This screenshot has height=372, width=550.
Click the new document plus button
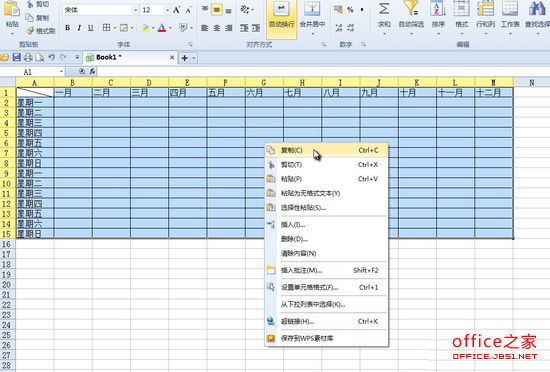click(x=185, y=58)
